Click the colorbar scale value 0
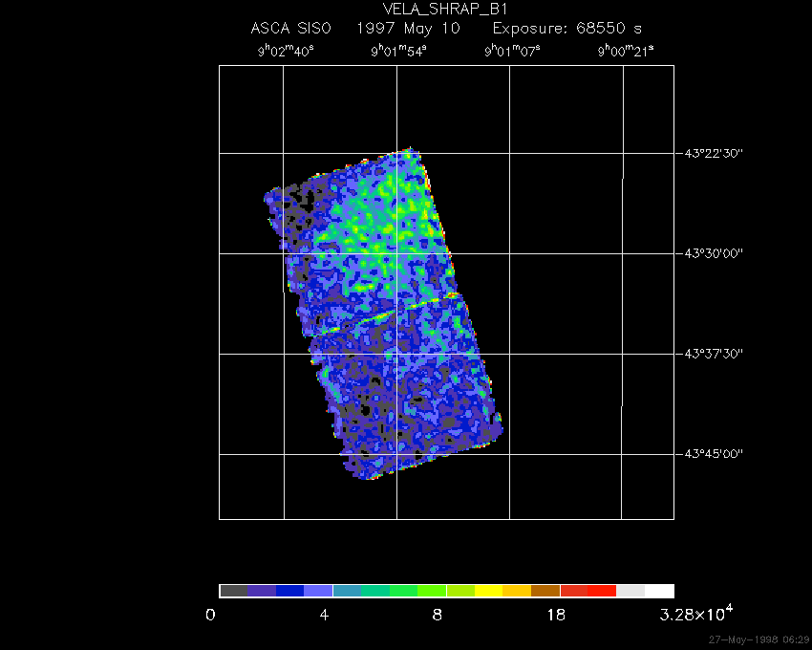 tap(210, 616)
